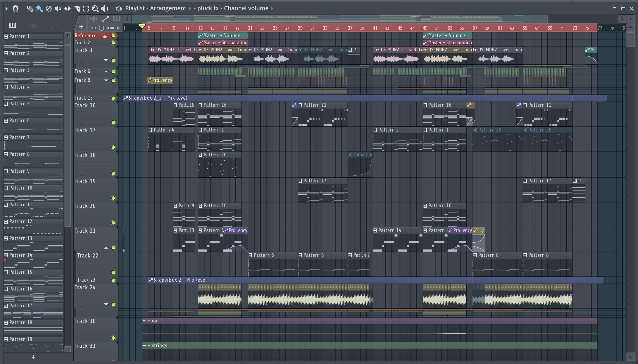Select the Mute tool
This screenshot has width=638, height=364.
coord(58,9)
